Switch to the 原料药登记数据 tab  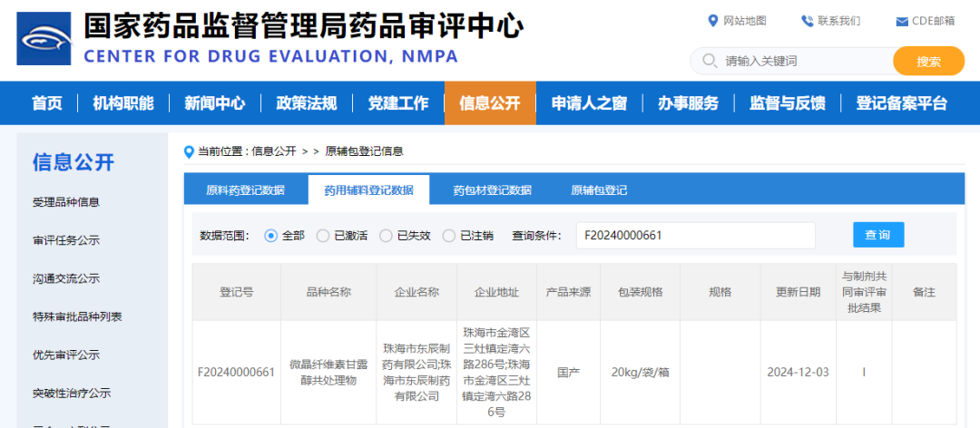pos(245,190)
